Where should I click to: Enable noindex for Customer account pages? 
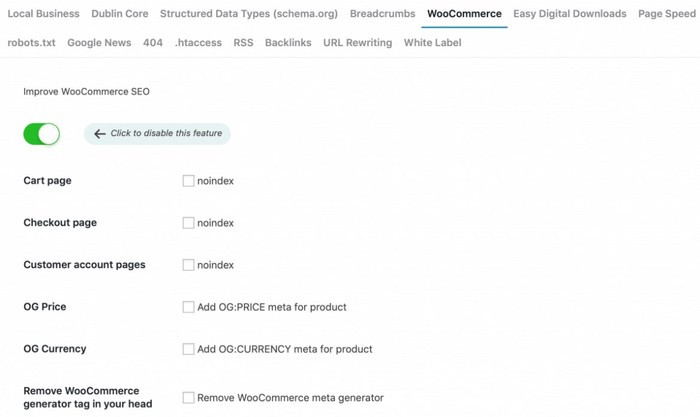pos(188,265)
